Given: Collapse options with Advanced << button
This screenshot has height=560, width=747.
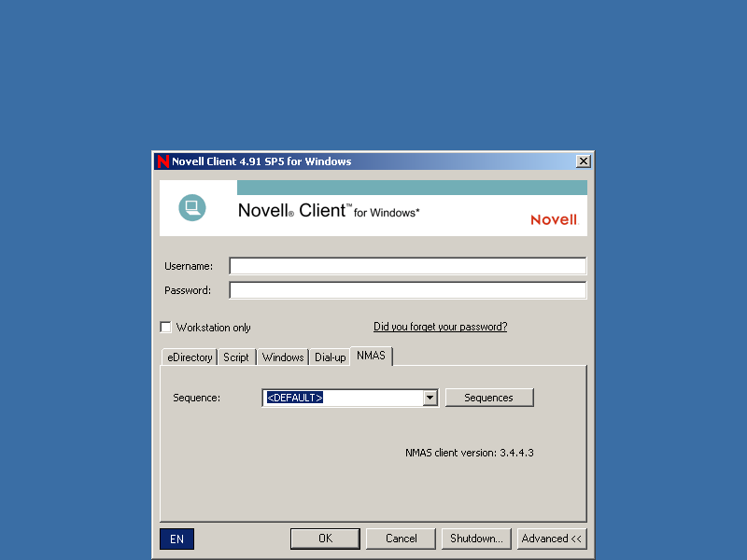Looking at the screenshot, I should point(552,539).
